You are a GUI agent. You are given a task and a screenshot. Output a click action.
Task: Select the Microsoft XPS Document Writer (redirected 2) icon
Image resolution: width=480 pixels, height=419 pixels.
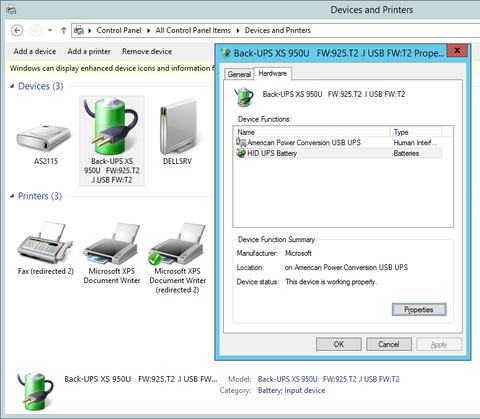tap(177, 244)
